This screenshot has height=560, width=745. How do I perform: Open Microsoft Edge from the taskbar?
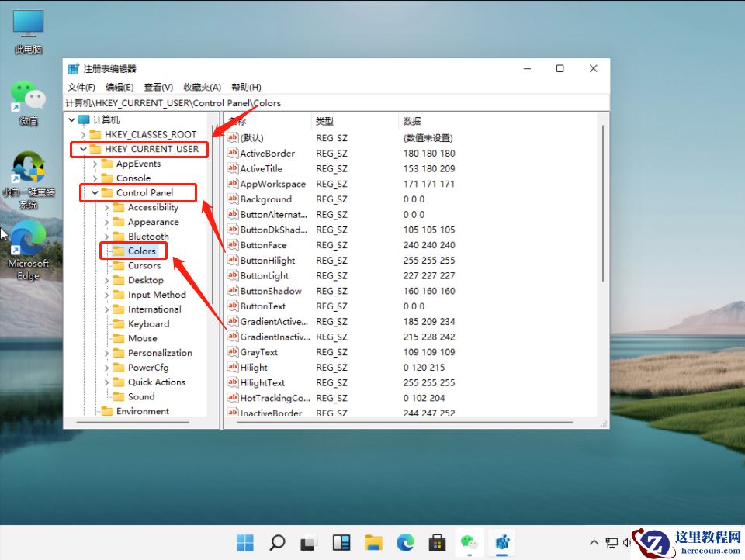point(404,543)
